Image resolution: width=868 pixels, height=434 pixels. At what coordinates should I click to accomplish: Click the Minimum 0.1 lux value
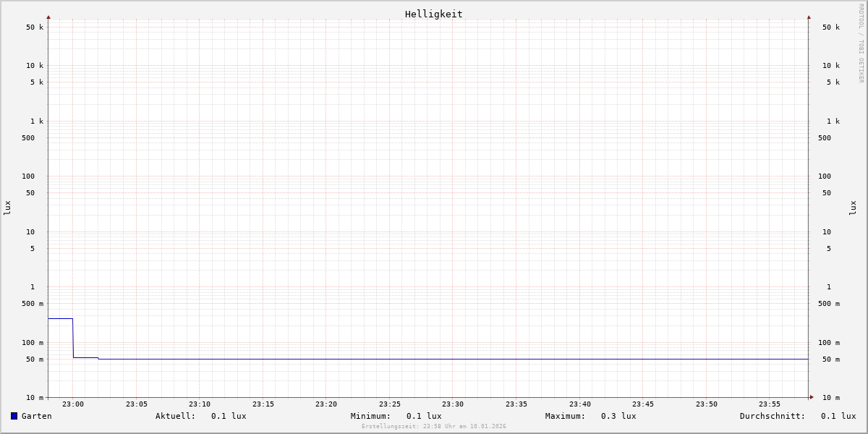424,416
